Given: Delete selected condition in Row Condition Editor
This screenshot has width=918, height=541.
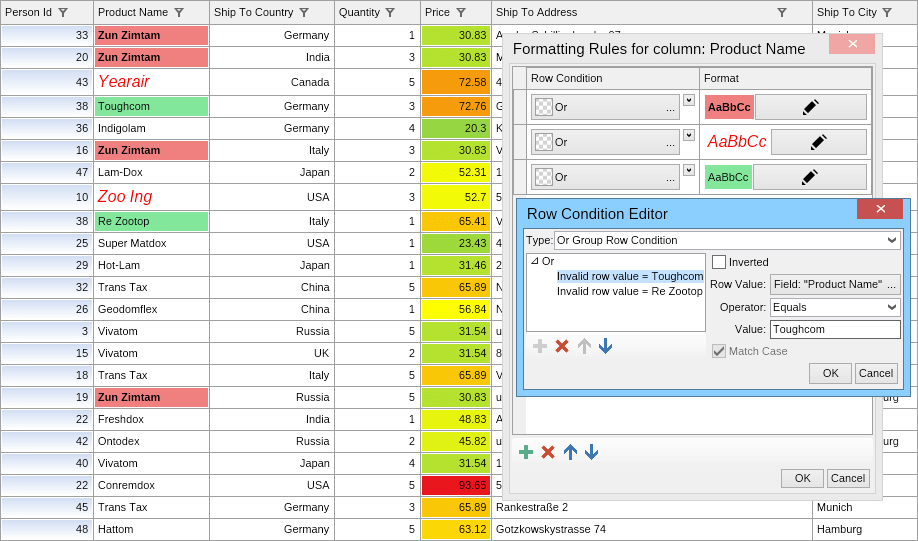Looking at the screenshot, I should pos(562,346).
